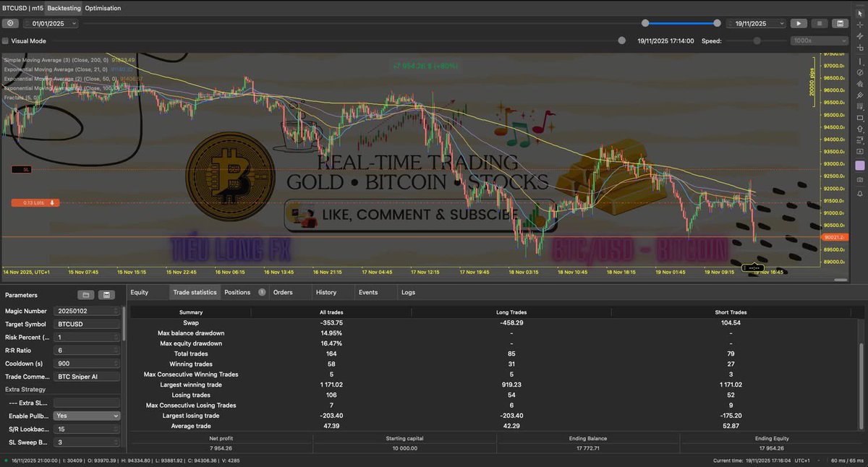Open the Logs tab
The image size is (868, 467).
pyautogui.click(x=409, y=293)
